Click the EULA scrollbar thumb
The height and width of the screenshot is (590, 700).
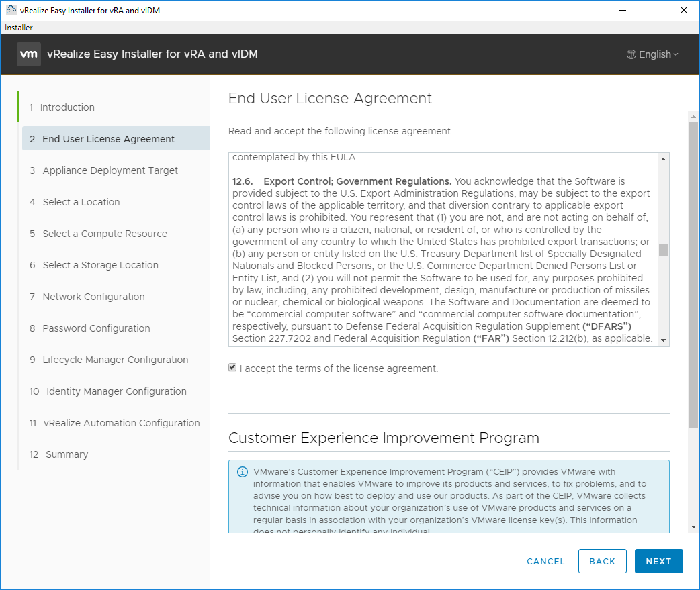[x=664, y=250]
